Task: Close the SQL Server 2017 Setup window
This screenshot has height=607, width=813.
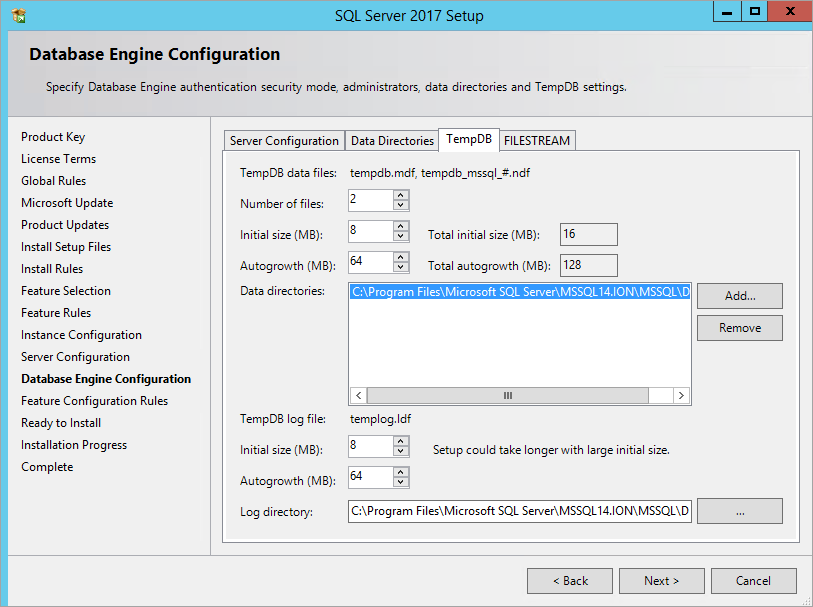Action: [790, 11]
